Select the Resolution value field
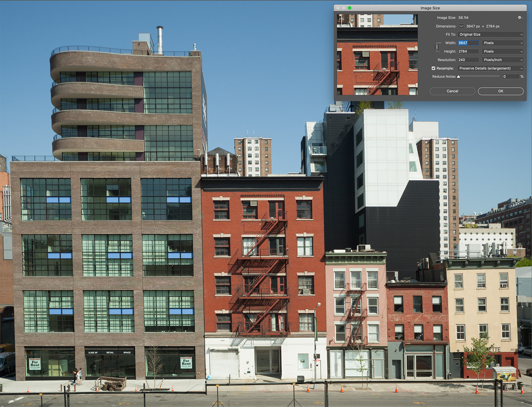 (468, 60)
